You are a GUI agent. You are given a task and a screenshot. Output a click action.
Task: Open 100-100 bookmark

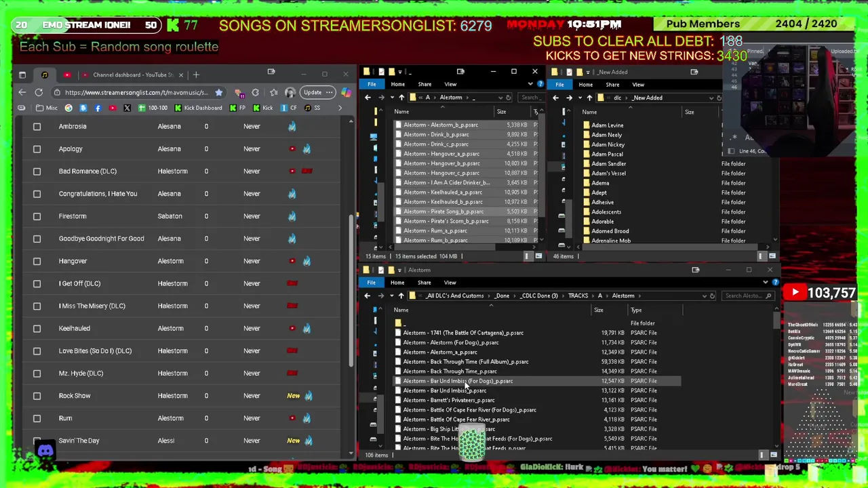[153, 108]
